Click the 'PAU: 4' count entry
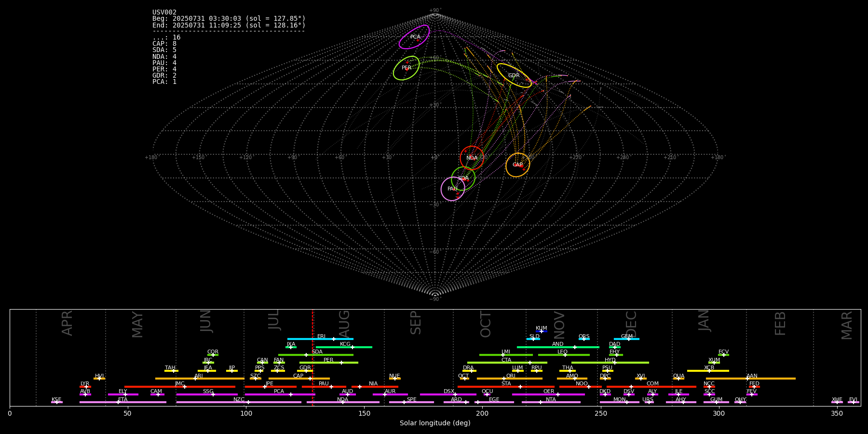The width and height of the screenshot is (868, 434). [x=164, y=63]
